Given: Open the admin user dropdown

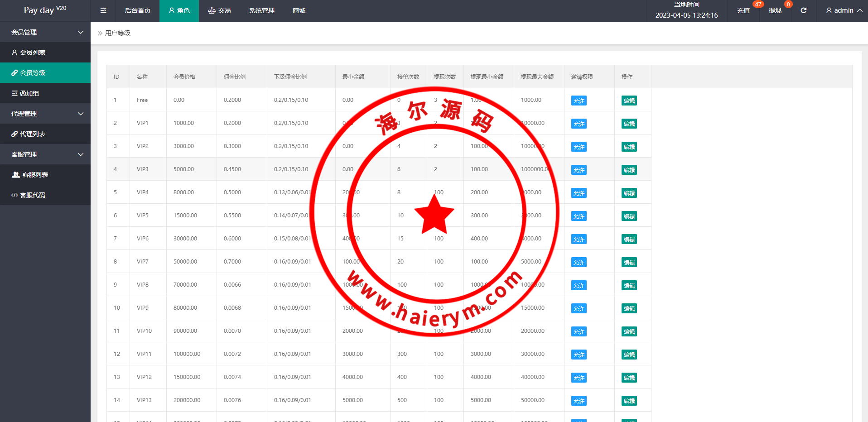Looking at the screenshot, I should point(844,10).
